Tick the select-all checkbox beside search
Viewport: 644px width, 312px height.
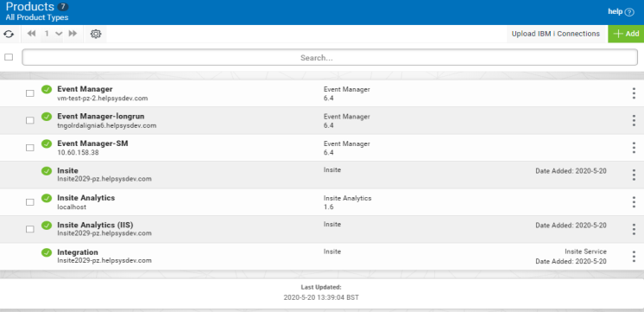[9, 57]
